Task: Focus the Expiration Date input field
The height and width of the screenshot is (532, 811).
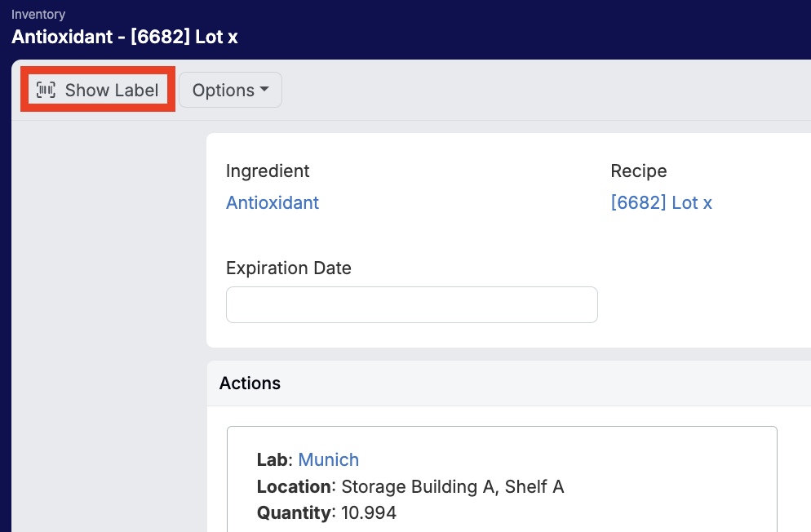Action: [x=411, y=304]
